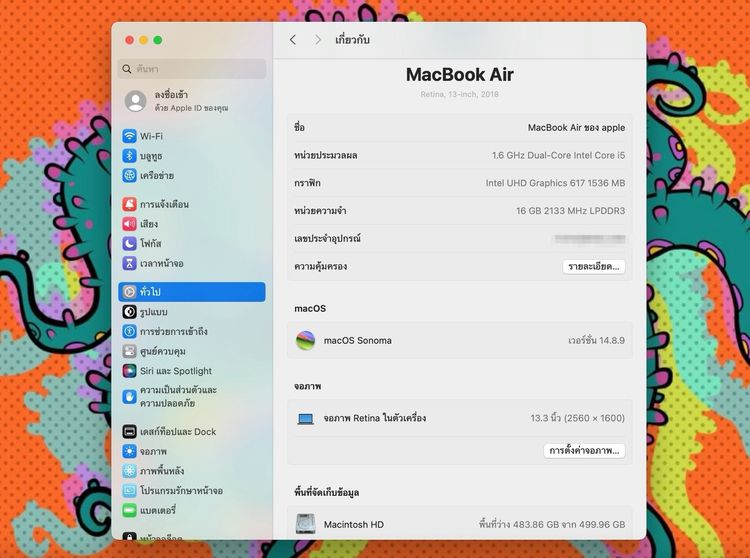Open Wi-Fi settings icon in sidebar

click(129, 136)
